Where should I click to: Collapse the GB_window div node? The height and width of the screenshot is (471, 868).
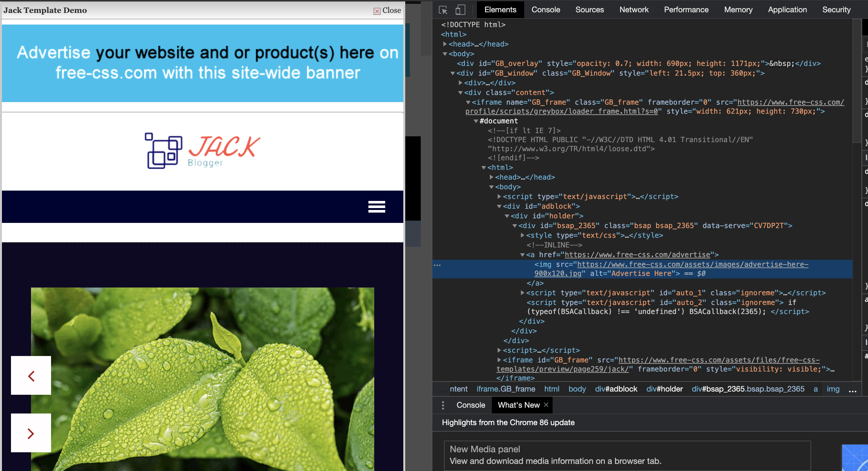click(x=453, y=73)
